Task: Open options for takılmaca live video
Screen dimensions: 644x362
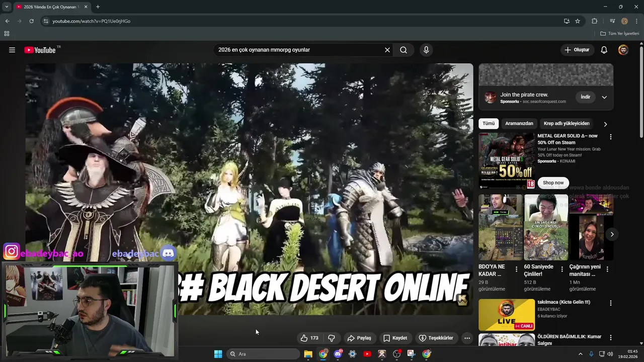Action: click(611, 303)
